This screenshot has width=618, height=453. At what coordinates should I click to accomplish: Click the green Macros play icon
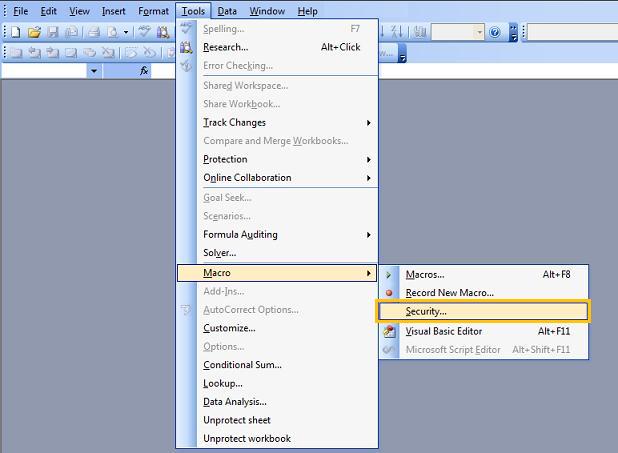tap(390, 274)
